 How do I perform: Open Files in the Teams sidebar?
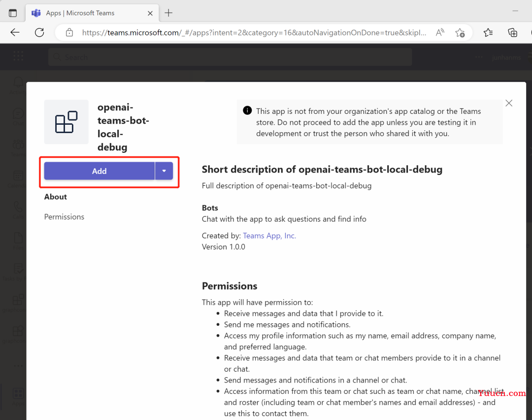(18, 241)
